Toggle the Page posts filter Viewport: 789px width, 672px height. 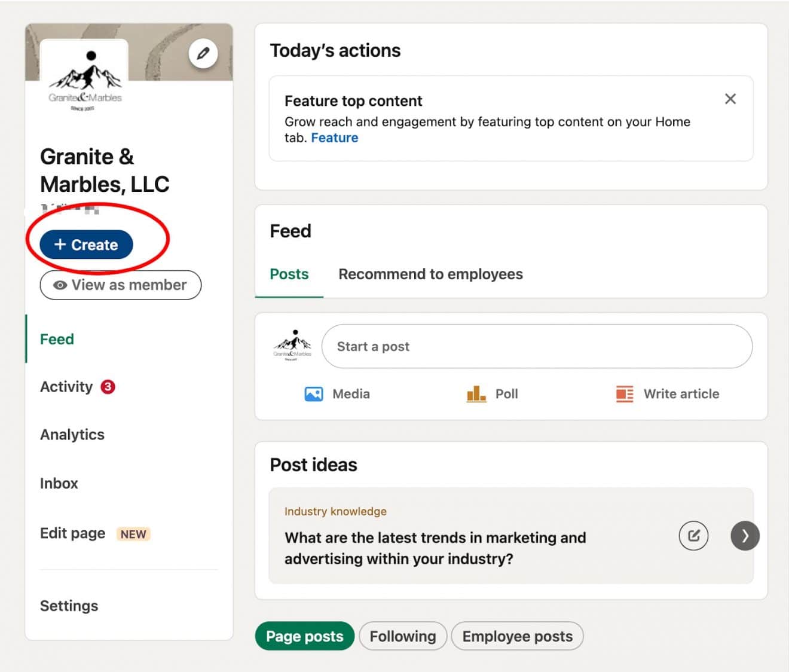pyautogui.click(x=304, y=636)
